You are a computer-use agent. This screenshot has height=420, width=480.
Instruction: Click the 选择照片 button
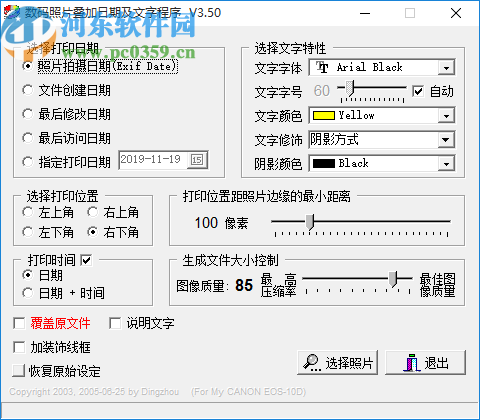click(x=337, y=363)
